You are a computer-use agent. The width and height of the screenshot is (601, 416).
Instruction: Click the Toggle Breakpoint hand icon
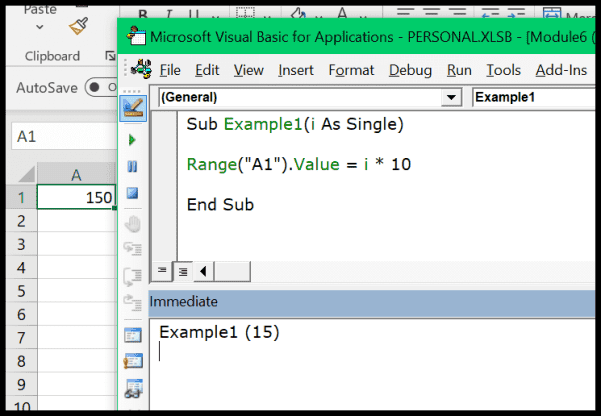point(132,224)
